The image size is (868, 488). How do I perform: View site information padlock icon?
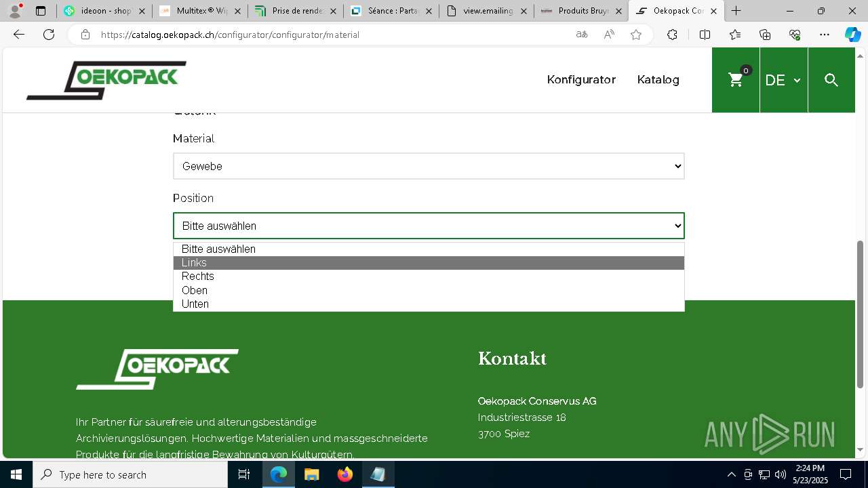pos(85,35)
